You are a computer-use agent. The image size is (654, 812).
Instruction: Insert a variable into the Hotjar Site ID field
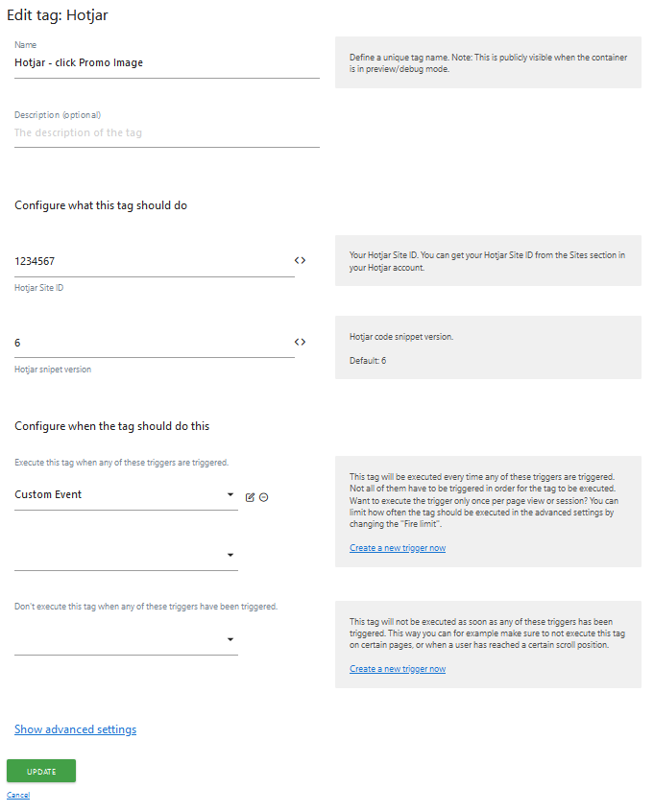click(x=300, y=260)
